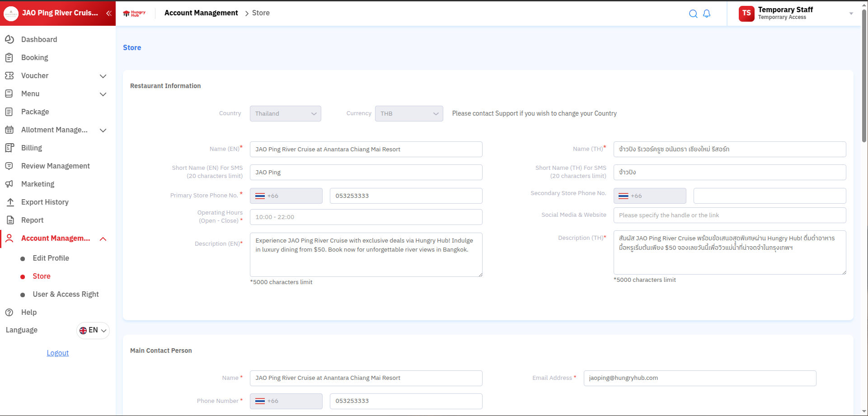Open notifications bell icon
868x416 pixels.
[x=707, y=14]
